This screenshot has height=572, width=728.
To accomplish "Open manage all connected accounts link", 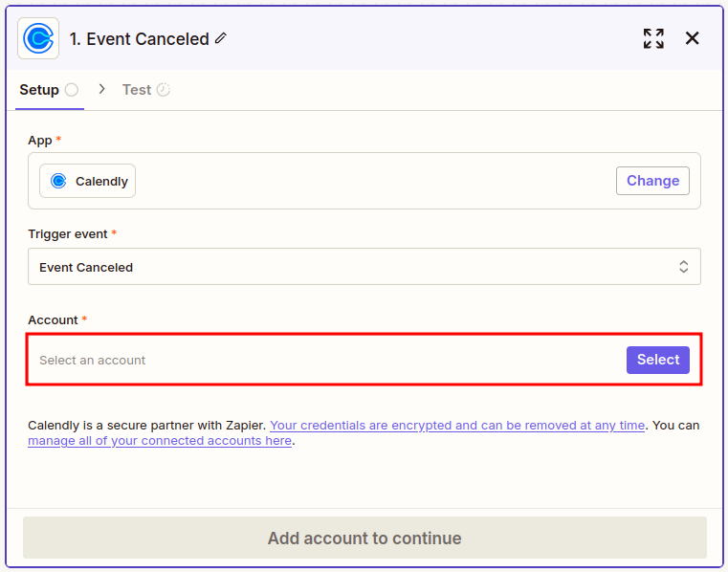I will pos(160,441).
